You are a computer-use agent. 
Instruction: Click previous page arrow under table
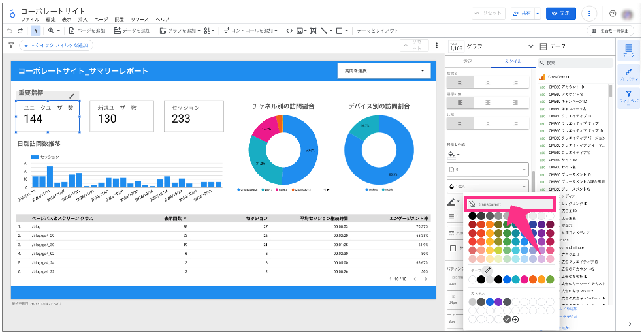415,279
